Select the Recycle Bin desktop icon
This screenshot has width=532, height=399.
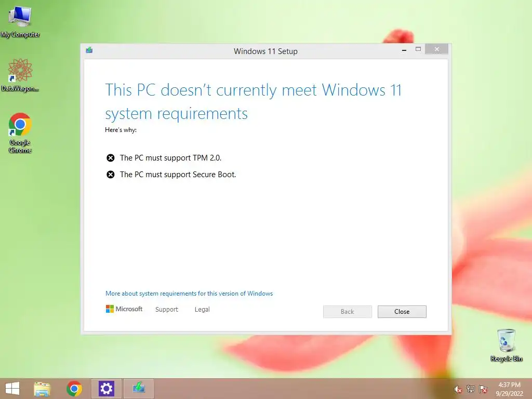pos(506,345)
